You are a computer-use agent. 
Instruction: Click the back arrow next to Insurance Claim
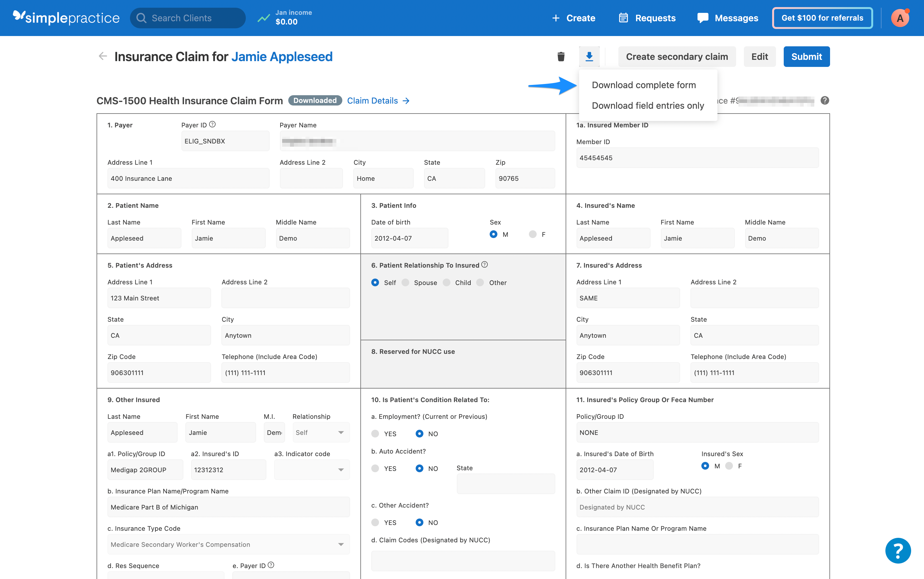(x=102, y=56)
